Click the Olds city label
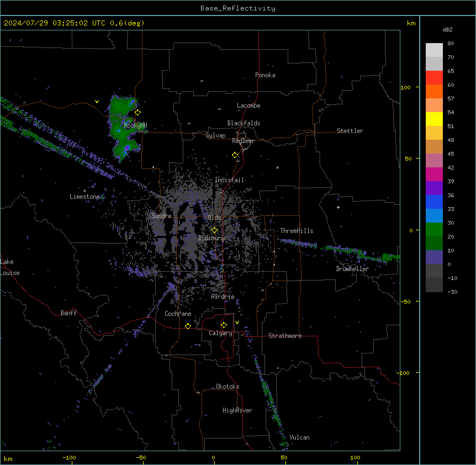 click(x=214, y=218)
